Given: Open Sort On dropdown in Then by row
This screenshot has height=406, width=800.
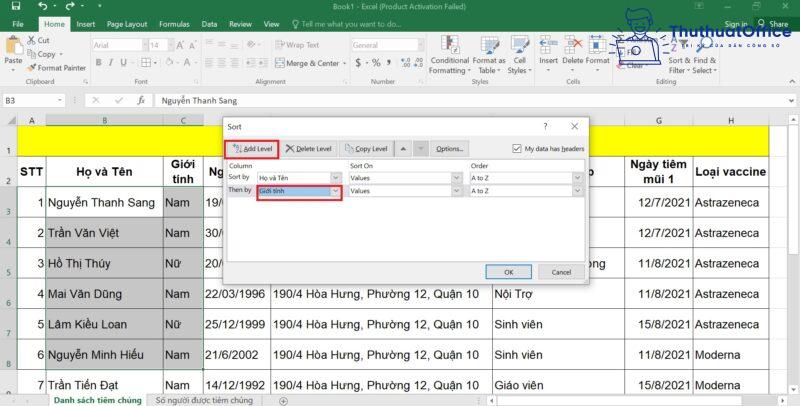Looking at the screenshot, I should click(x=457, y=191).
